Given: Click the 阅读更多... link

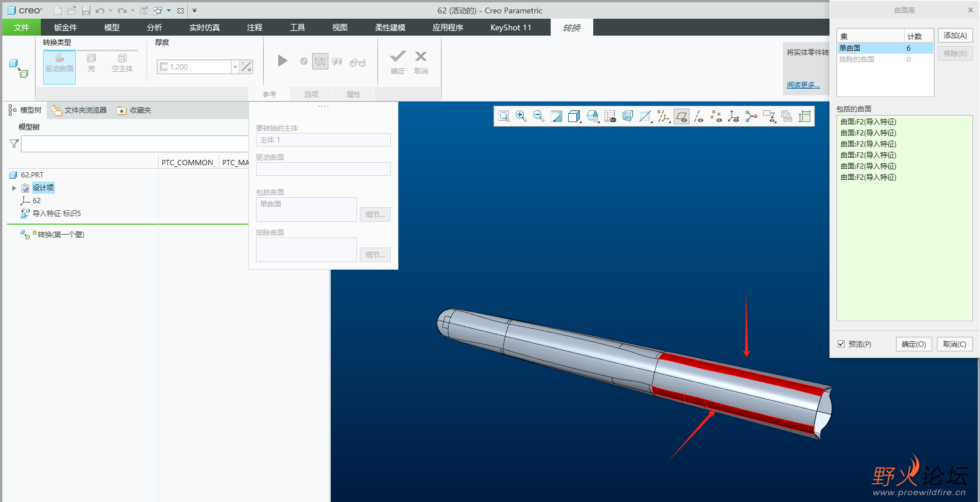Looking at the screenshot, I should click(803, 85).
